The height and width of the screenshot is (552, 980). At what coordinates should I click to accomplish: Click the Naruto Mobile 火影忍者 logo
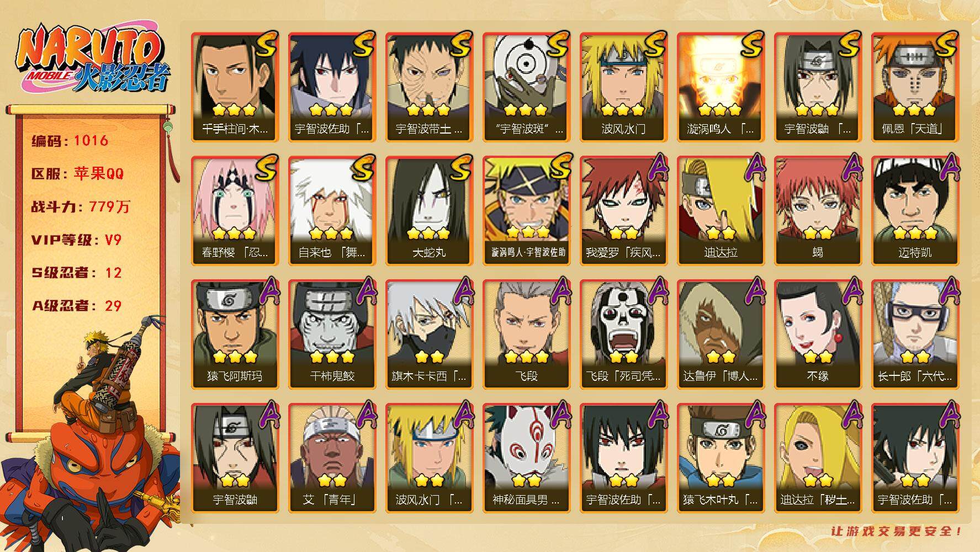[92, 59]
